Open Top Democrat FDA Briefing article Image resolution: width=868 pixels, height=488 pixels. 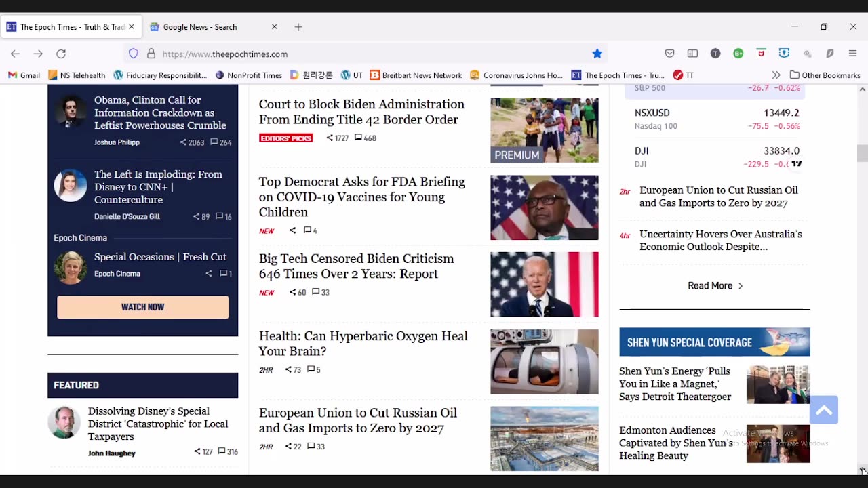[362, 197]
